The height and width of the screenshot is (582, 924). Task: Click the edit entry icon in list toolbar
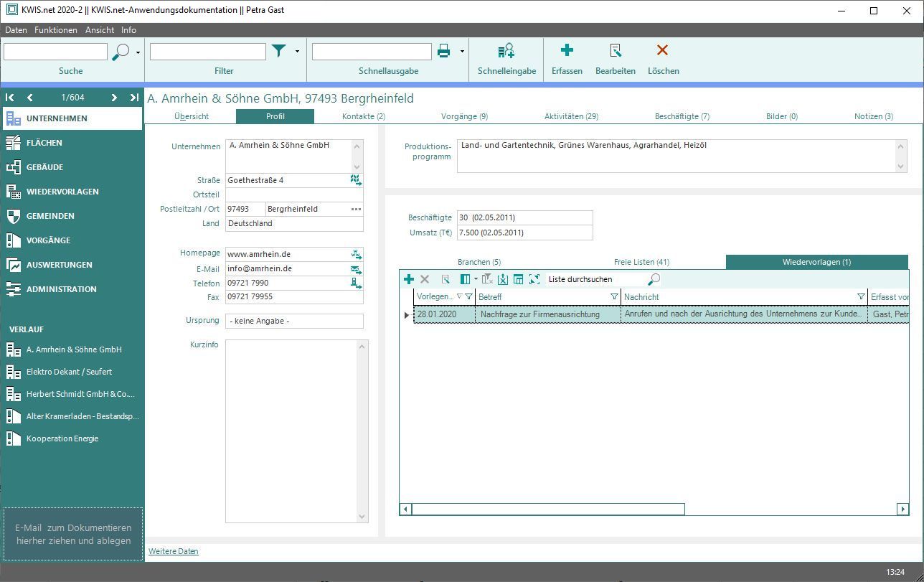point(445,279)
